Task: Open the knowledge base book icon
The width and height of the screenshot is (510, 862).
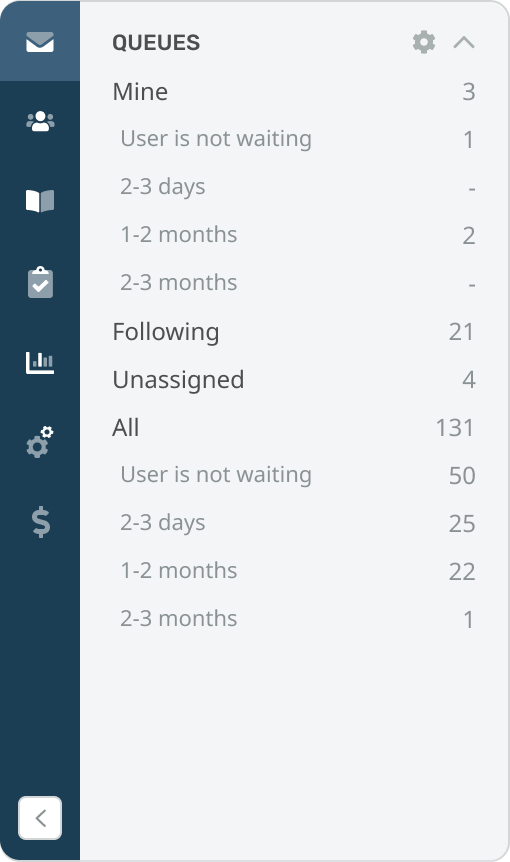Action: [x=40, y=201]
